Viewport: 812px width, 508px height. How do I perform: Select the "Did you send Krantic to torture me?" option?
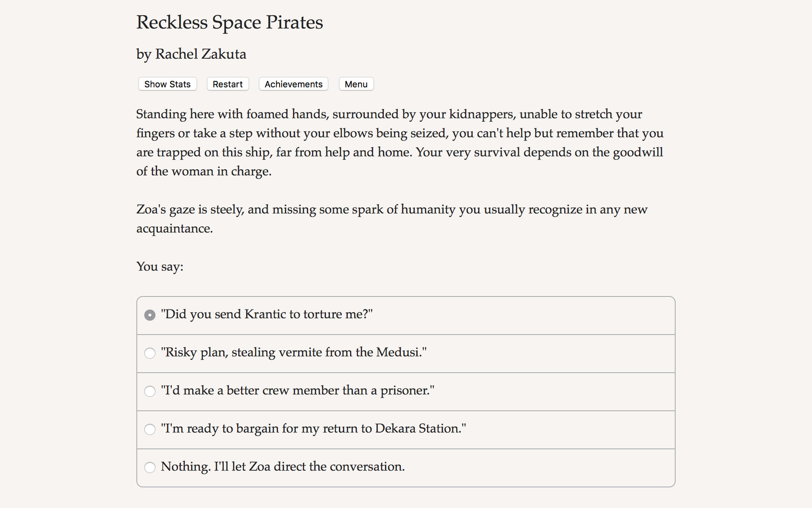coord(266,314)
